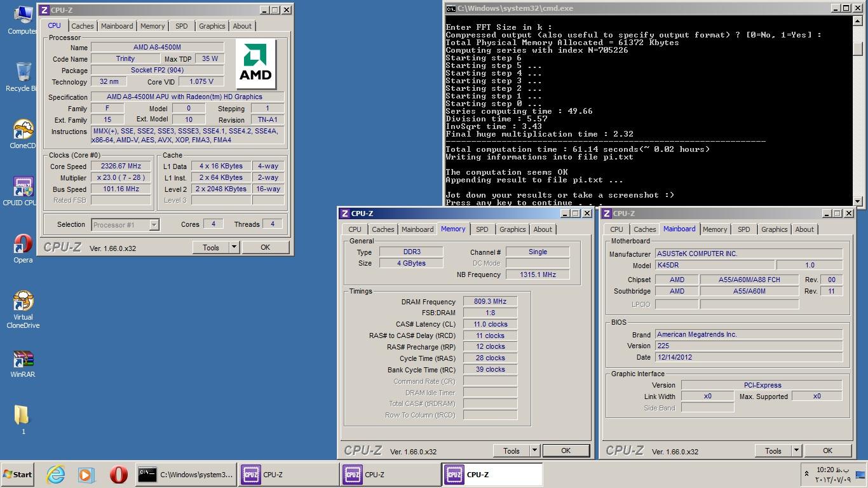Image resolution: width=868 pixels, height=488 pixels.
Task: Select the active third CPU-Z taskbar item
Action: tap(492, 475)
